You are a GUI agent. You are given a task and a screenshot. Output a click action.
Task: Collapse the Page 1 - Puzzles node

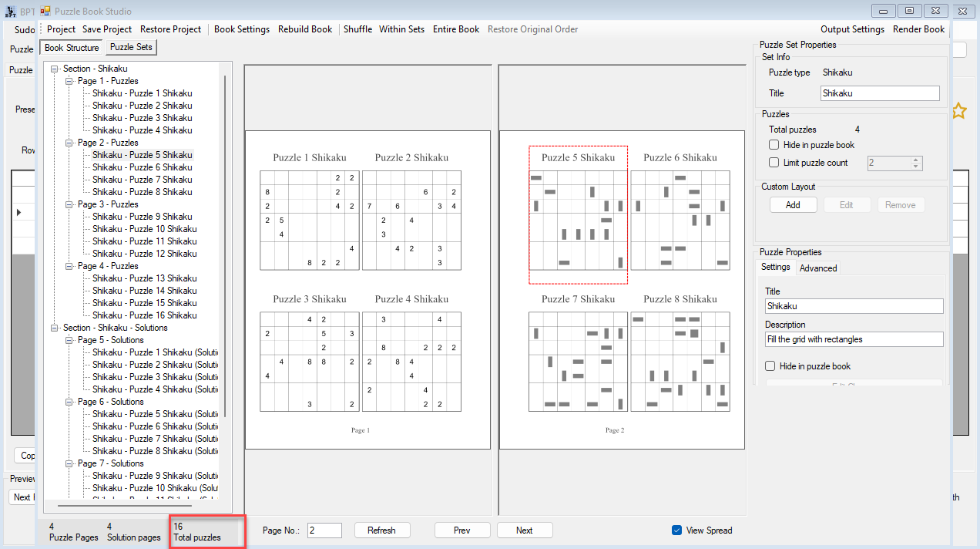point(69,81)
